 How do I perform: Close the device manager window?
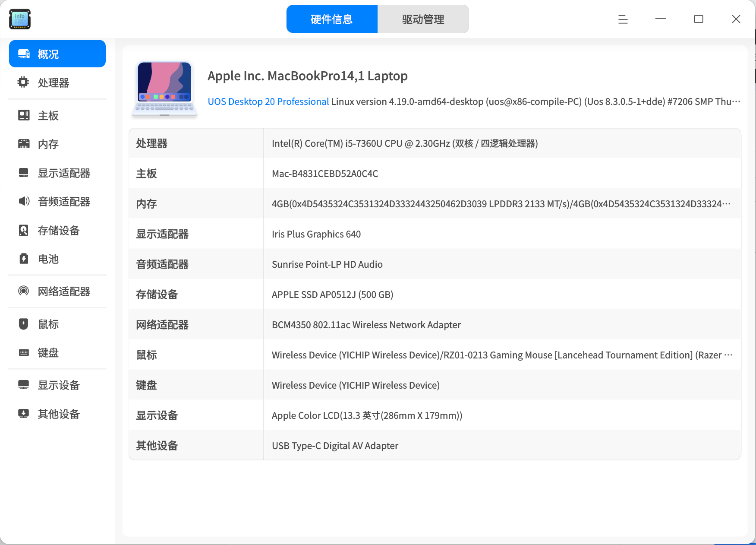pyautogui.click(x=736, y=19)
